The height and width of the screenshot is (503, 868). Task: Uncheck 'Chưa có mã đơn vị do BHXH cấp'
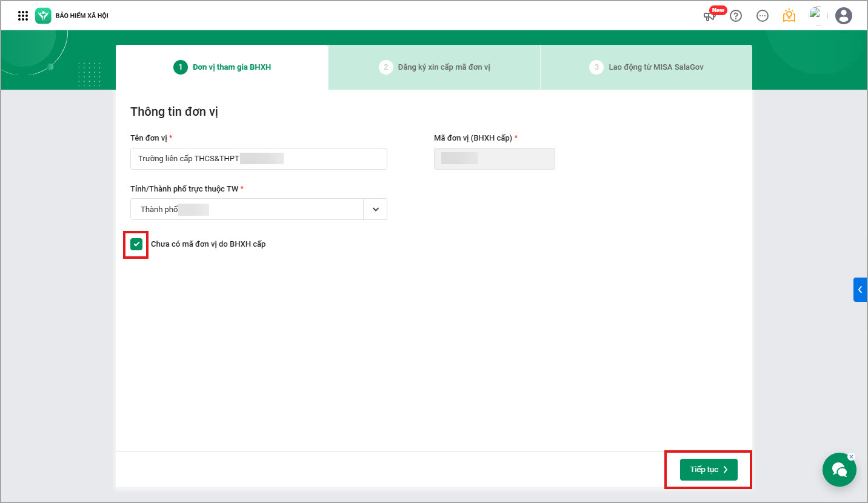136,244
